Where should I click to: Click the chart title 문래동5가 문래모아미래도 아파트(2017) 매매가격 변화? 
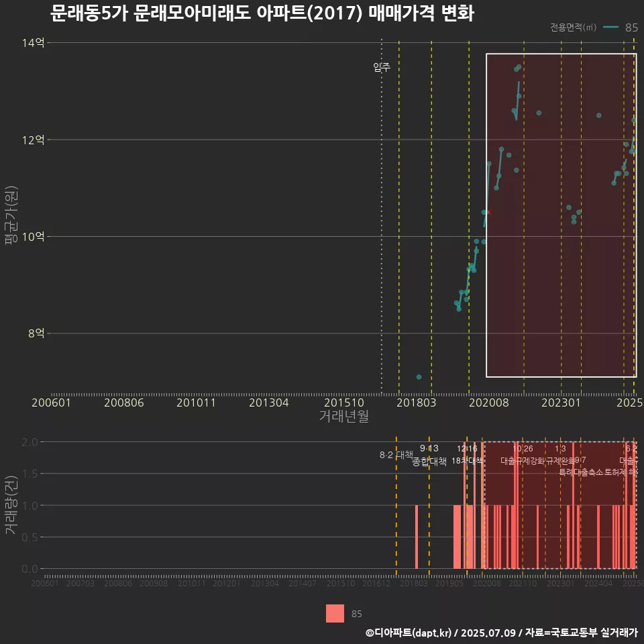coord(262,13)
